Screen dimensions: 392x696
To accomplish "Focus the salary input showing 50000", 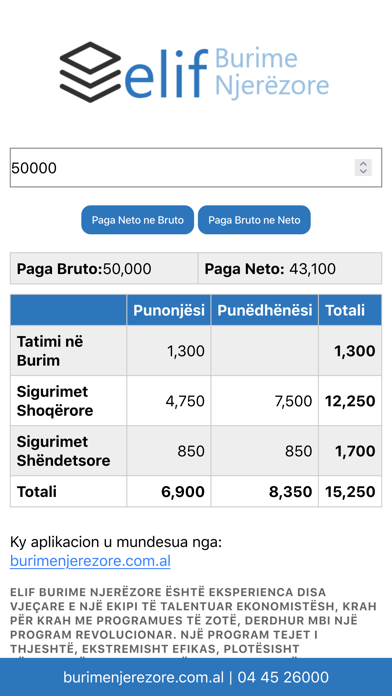I will point(196,168).
